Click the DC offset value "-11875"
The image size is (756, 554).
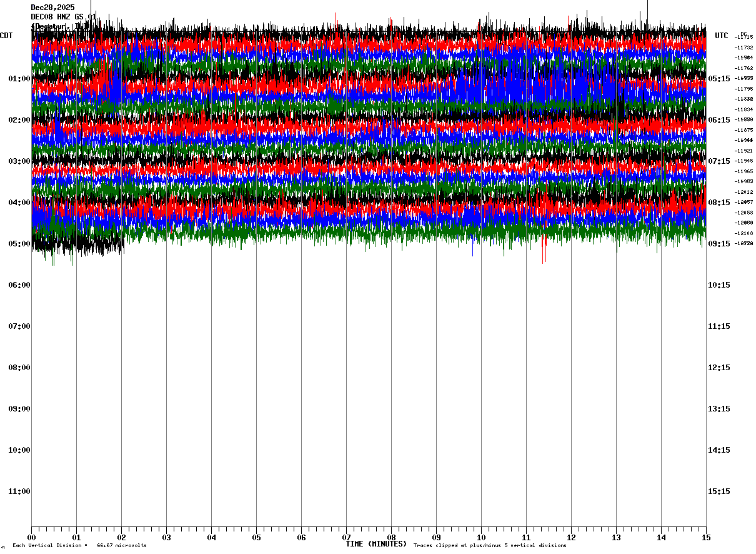pyautogui.click(x=744, y=130)
